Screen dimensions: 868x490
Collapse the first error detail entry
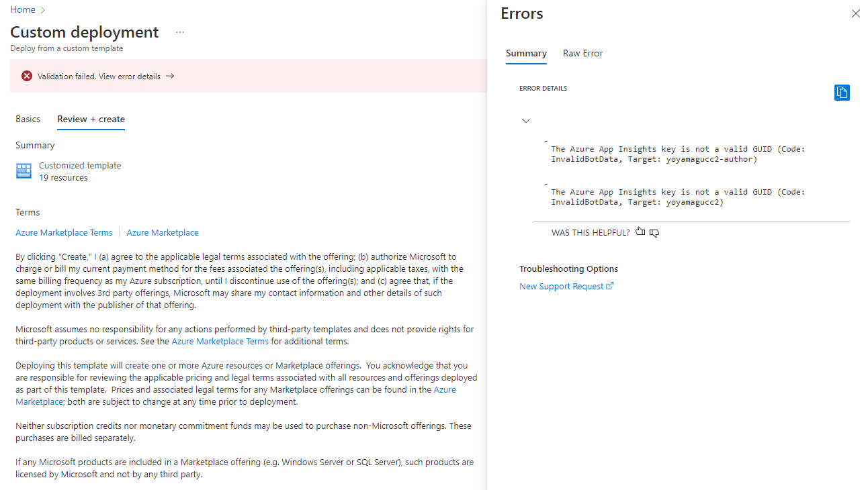(x=526, y=120)
